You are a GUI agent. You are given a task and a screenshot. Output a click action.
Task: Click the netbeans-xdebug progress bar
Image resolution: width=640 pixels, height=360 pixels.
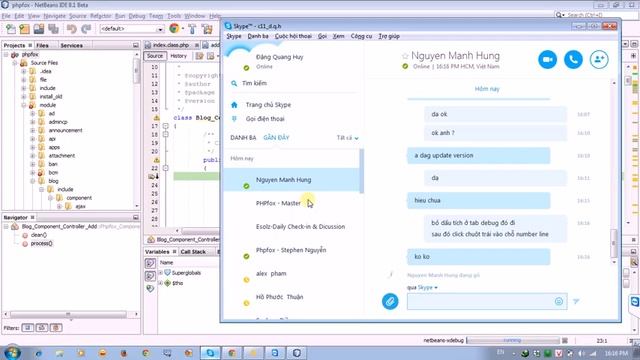(x=513, y=340)
